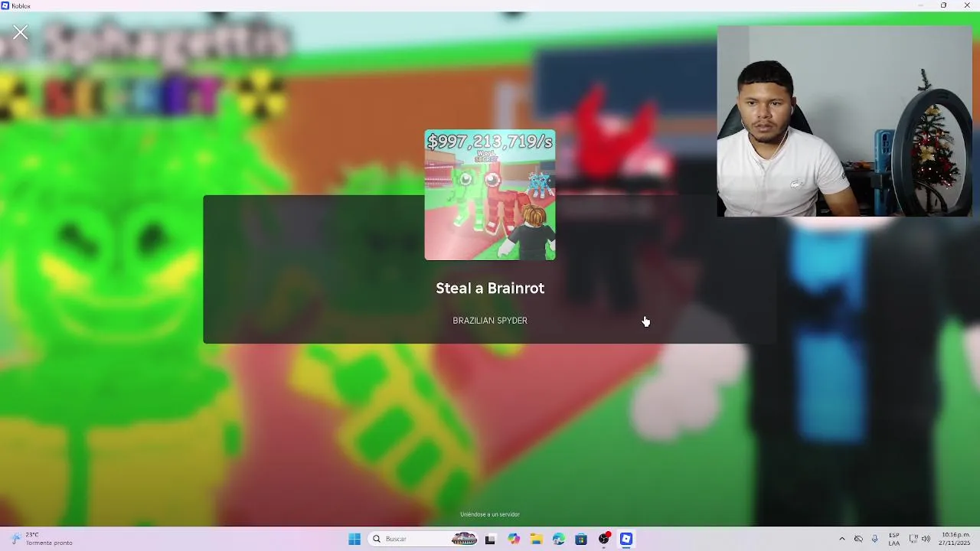The image size is (980, 551).
Task: Click the Roblox taskbar icon
Action: (x=626, y=539)
